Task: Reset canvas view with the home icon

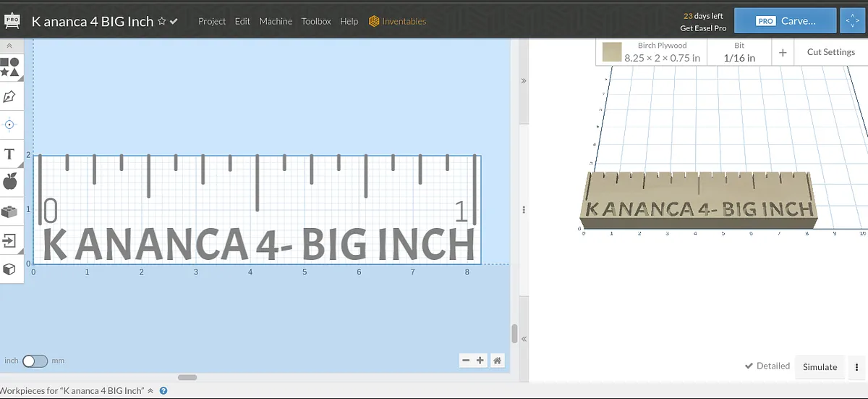Action: 497,361
